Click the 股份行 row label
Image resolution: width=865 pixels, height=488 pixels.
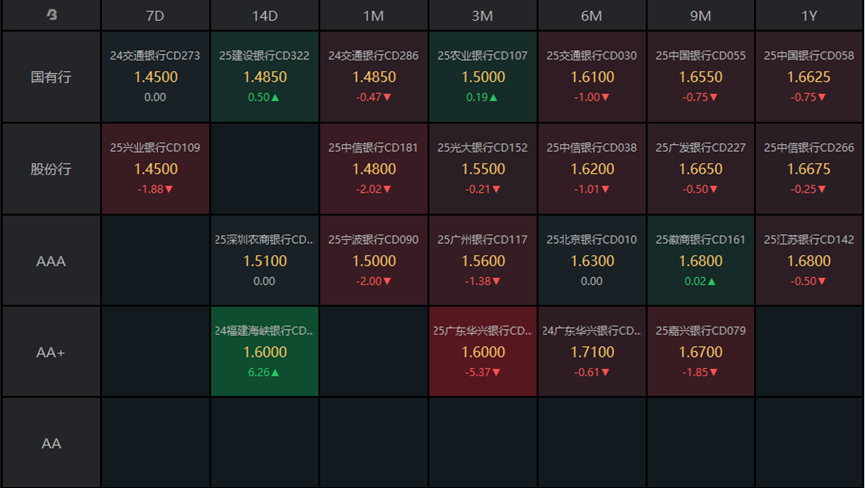click(51, 169)
